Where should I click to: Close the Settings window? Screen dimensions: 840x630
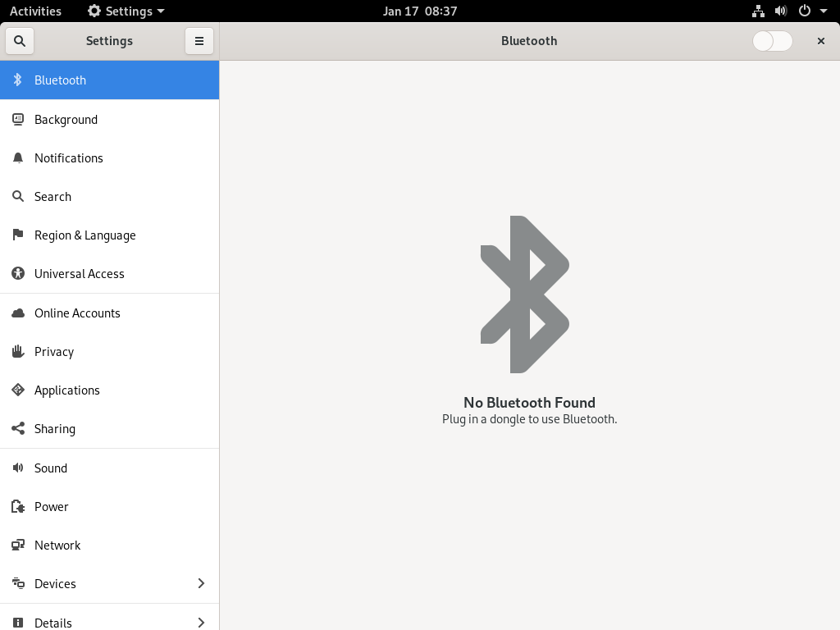point(820,41)
